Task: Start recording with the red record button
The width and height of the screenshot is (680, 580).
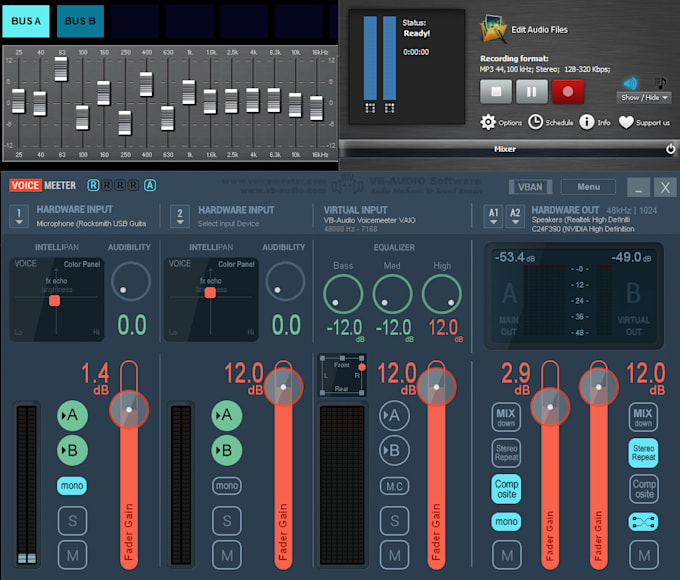Action: (568, 92)
